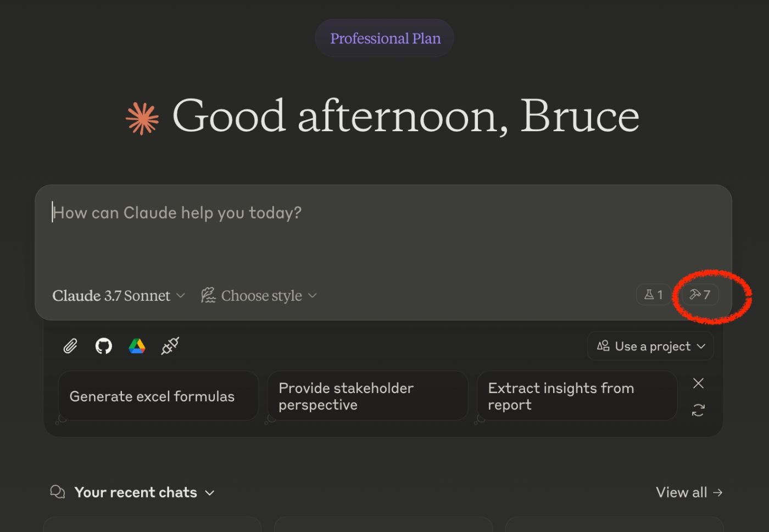Click the plug connector icon

(x=170, y=346)
